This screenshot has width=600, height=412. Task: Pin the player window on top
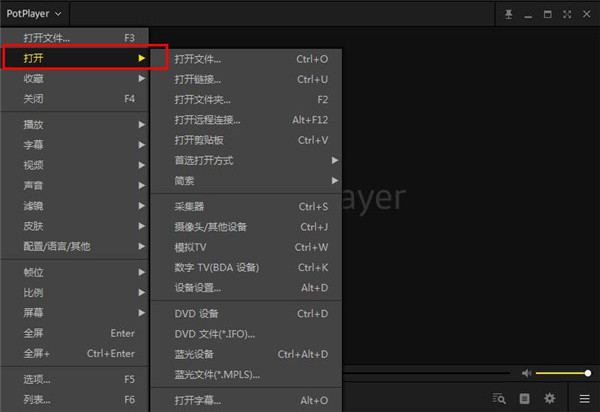[509, 14]
